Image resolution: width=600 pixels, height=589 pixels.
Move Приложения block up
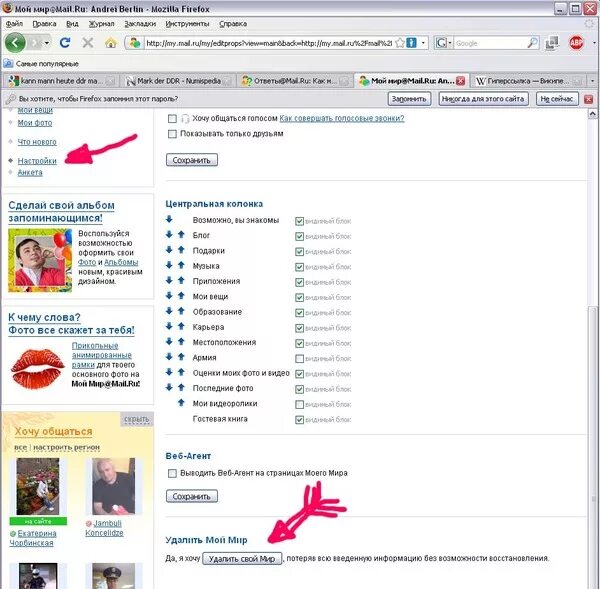(x=181, y=281)
